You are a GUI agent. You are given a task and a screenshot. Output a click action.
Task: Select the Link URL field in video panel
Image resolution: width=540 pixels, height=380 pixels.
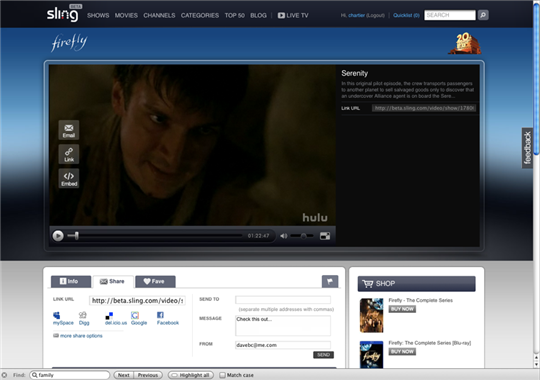424,108
